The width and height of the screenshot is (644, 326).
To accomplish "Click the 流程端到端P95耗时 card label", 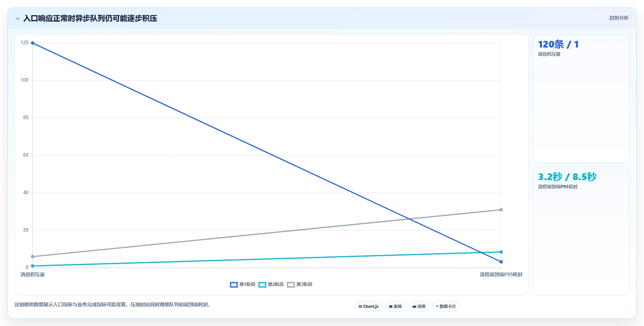I will pyautogui.click(x=558, y=187).
